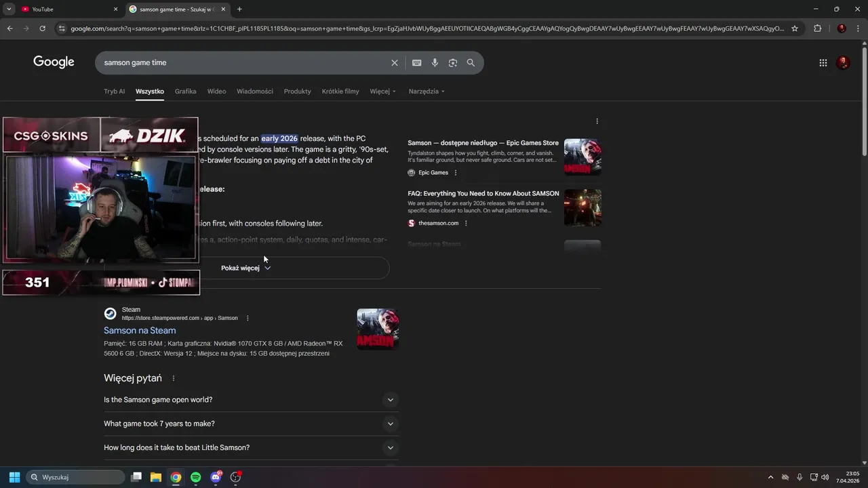Image resolution: width=868 pixels, height=488 pixels.
Task: Open Discord from the taskbar
Action: 216,477
